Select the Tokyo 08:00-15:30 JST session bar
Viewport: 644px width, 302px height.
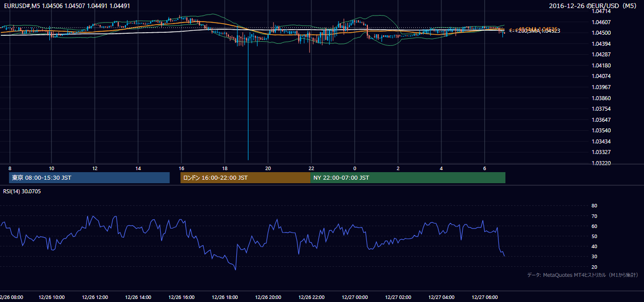point(89,178)
